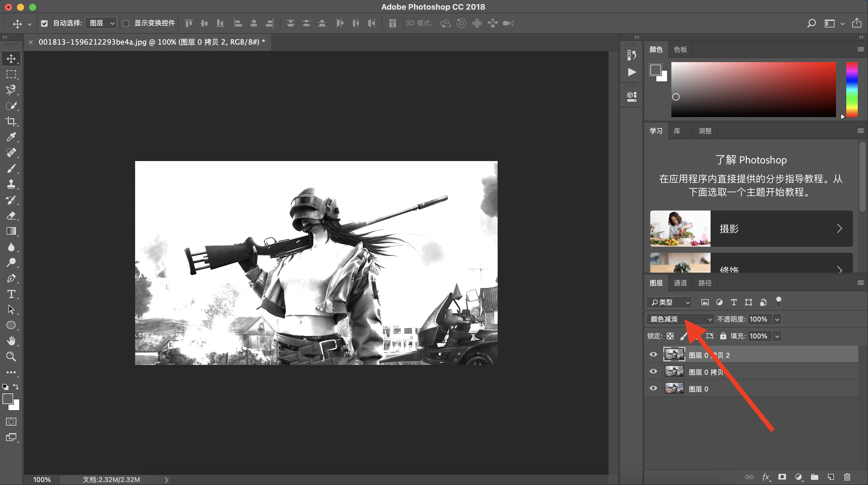Add a layer mask using bottom icon
Image resolution: width=868 pixels, height=485 pixels.
pyautogui.click(x=782, y=477)
